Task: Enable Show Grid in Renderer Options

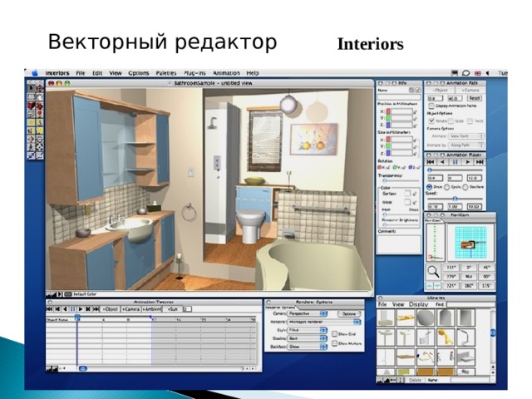Action: (x=334, y=334)
